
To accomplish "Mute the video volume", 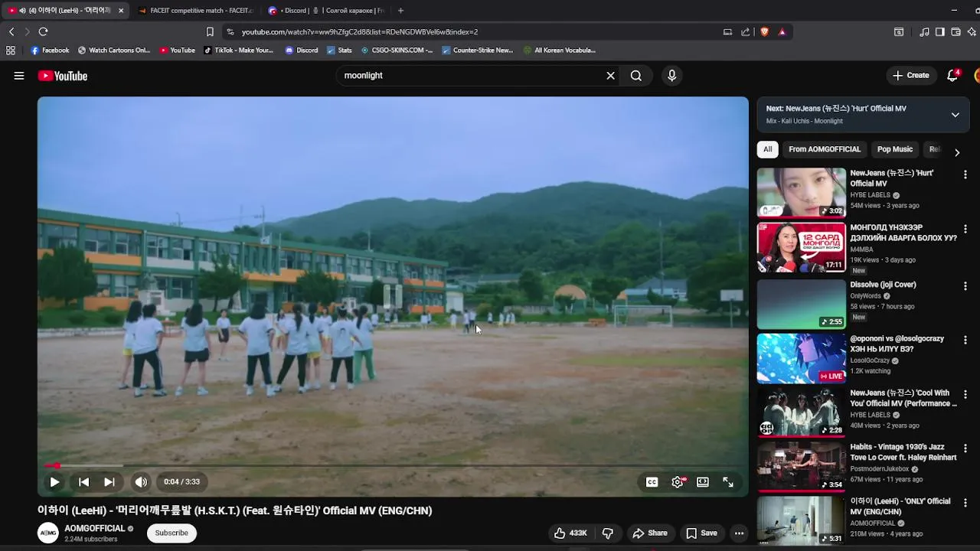I will tap(141, 482).
